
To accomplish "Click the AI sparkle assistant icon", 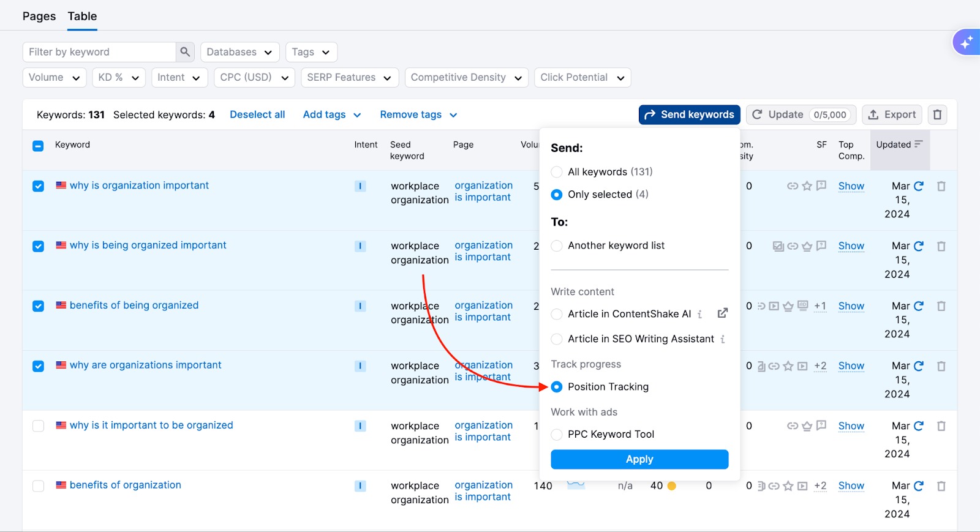I will pyautogui.click(x=967, y=43).
